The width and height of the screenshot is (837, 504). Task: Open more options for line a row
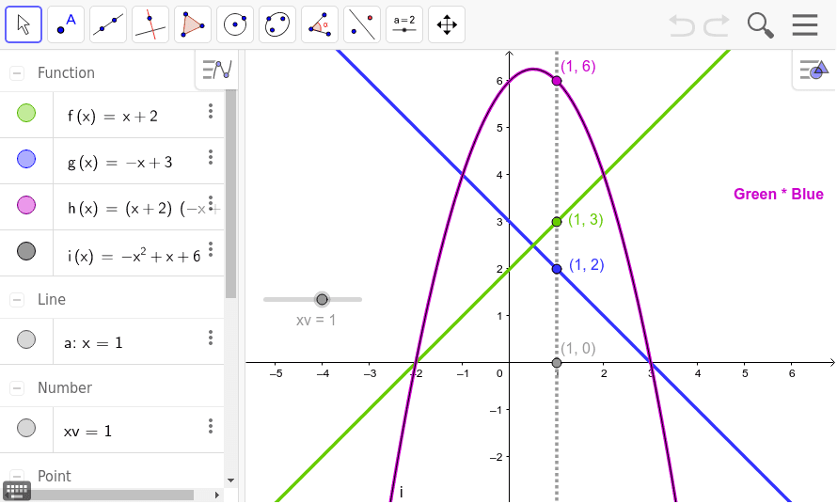[211, 338]
